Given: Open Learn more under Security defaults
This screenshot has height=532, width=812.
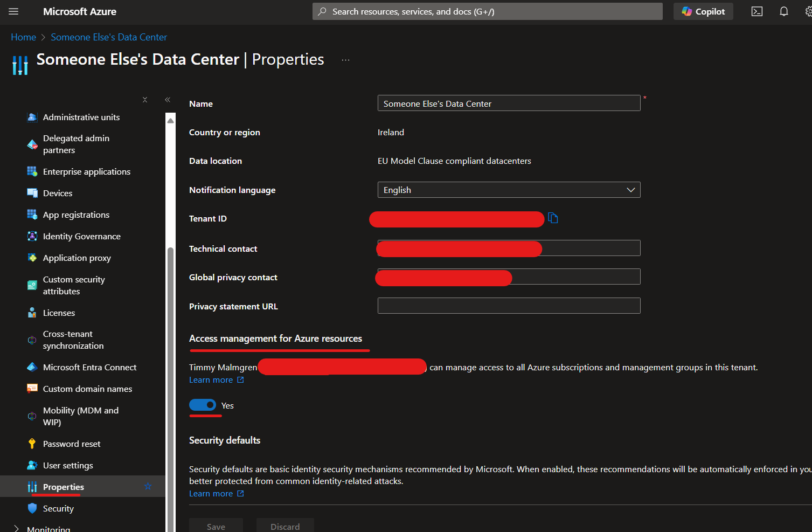Looking at the screenshot, I should click(x=217, y=494).
